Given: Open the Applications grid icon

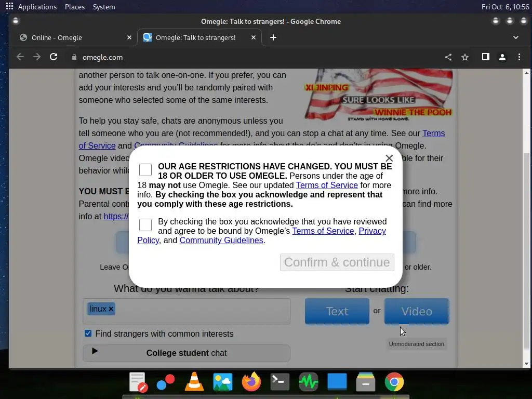Looking at the screenshot, I should click(x=9, y=6).
